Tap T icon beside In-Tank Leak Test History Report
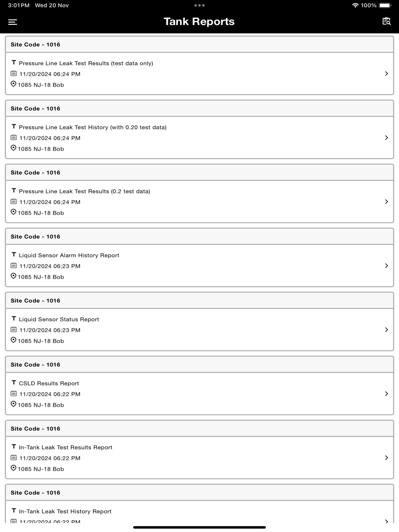 (x=14, y=510)
